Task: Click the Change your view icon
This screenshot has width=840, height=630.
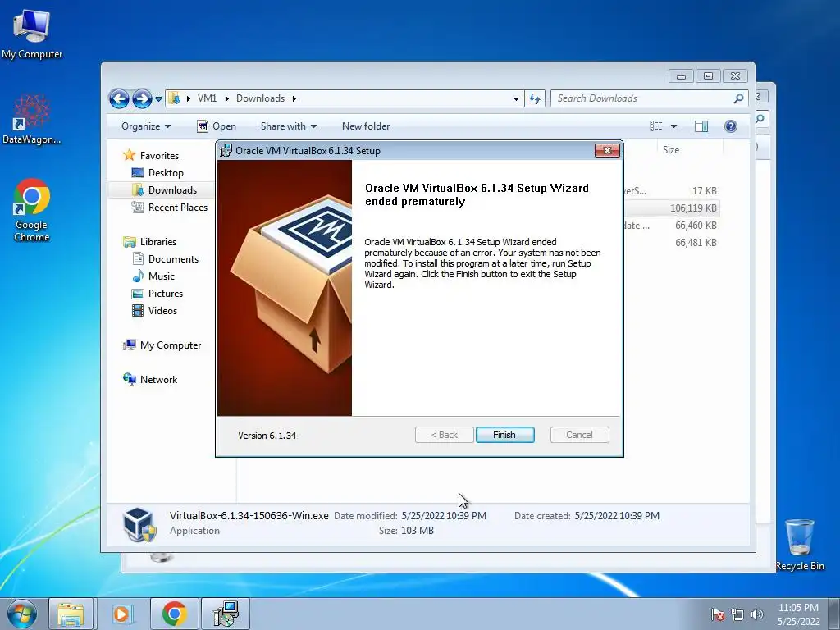Action: click(x=656, y=126)
